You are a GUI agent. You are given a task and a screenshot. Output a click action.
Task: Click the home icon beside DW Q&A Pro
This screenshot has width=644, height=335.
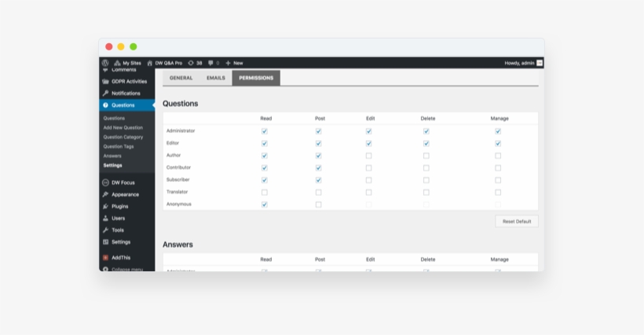(149, 63)
